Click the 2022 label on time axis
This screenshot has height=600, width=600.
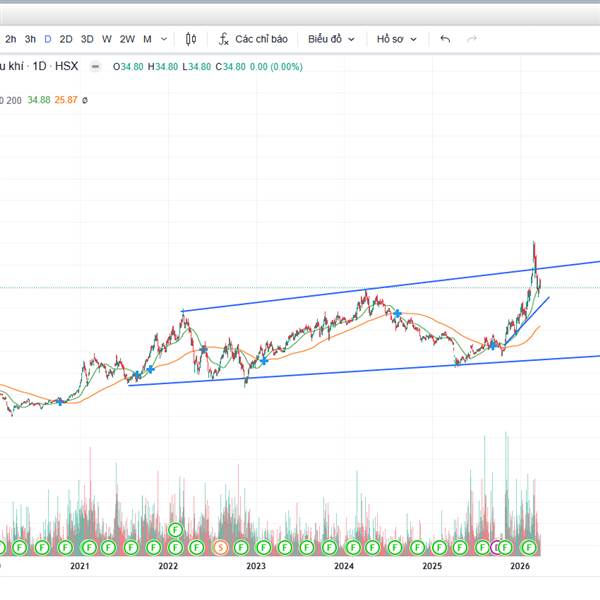tap(168, 566)
